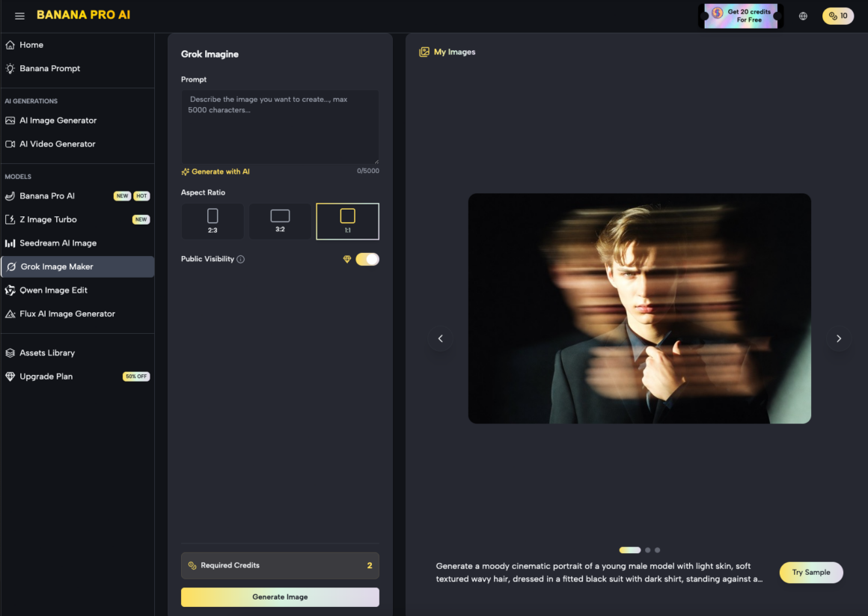Open the hamburger menu icon
The height and width of the screenshot is (616, 868).
[19, 16]
